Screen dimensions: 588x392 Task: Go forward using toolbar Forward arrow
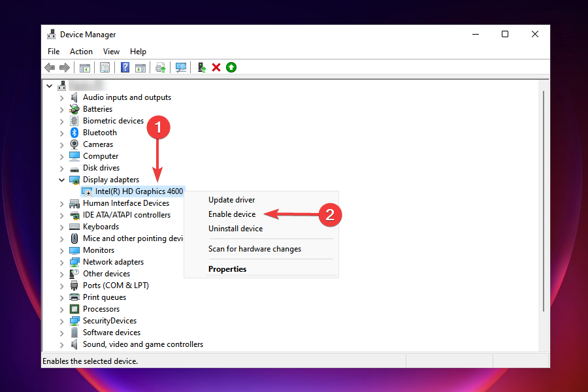point(65,67)
